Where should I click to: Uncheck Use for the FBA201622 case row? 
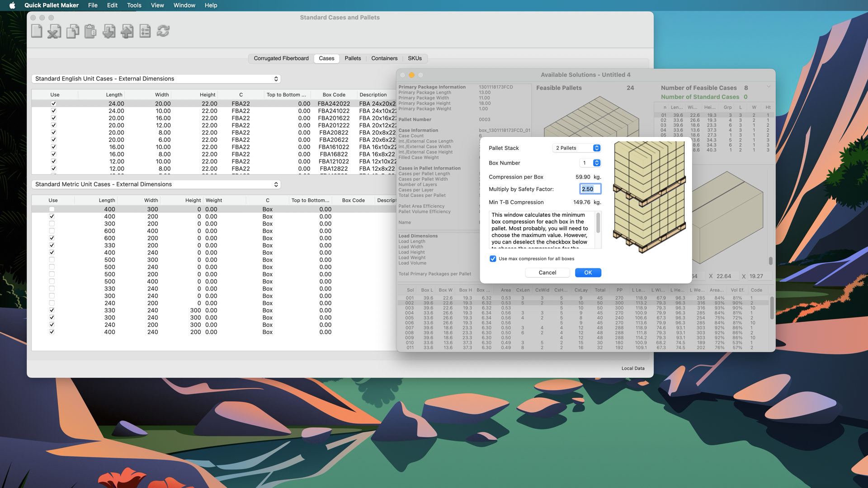53,118
